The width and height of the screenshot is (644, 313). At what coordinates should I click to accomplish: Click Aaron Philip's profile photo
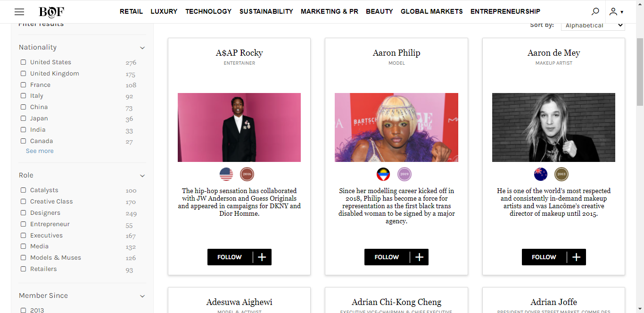396,127
